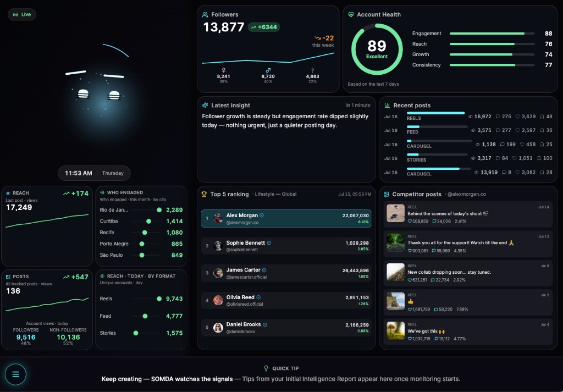Click the FEED recent post row
This screenshot has height=392, width=563.
468,130
